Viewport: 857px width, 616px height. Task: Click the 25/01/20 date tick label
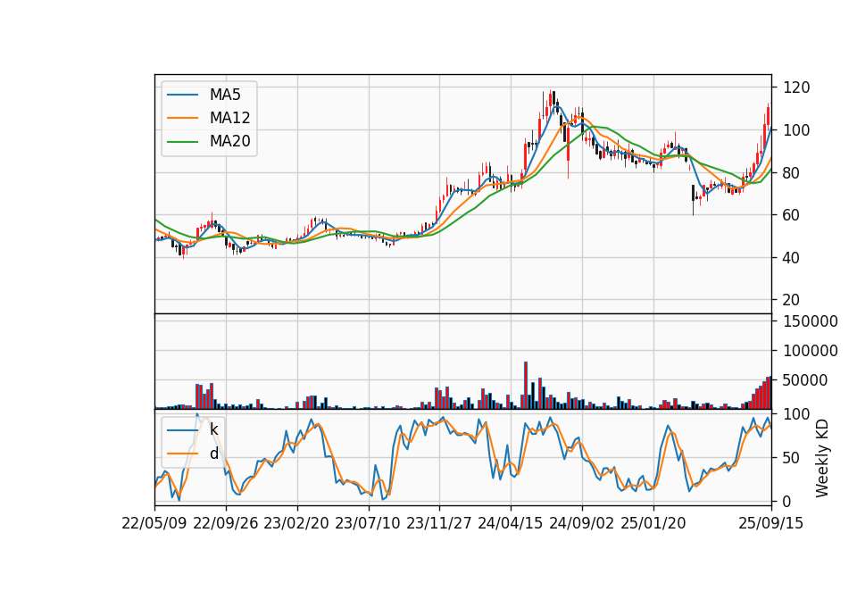[x=653, y=523]
